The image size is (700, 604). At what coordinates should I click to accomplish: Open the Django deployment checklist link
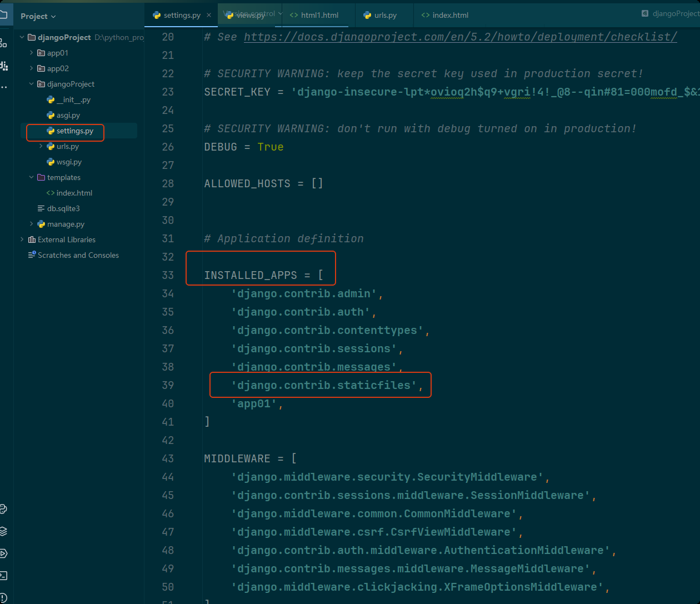[x=461, y=37]
